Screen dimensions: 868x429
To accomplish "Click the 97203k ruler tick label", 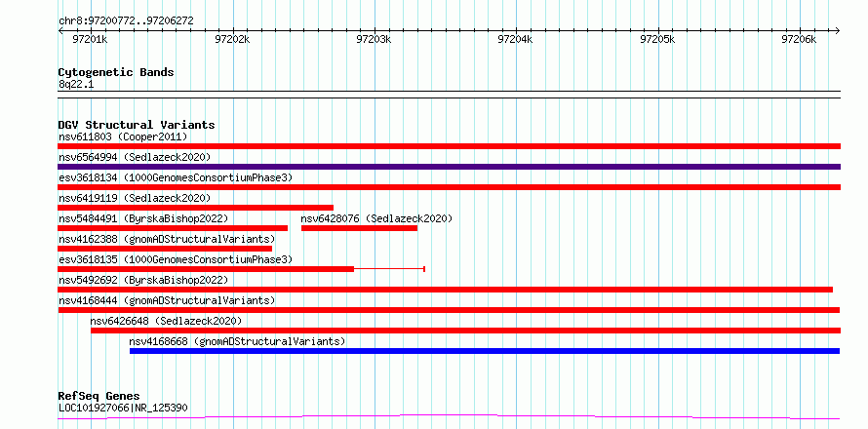I will point(374,39).
